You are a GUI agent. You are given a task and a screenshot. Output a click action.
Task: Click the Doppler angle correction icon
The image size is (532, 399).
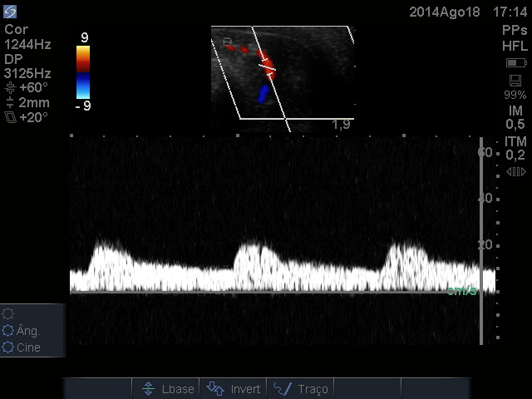pos(10,87)
